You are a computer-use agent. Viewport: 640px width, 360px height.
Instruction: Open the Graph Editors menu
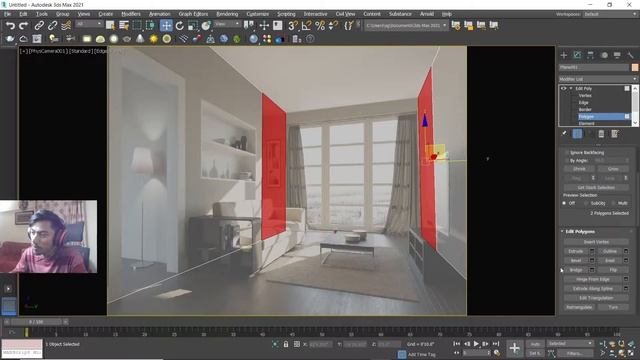pyautogui.click(x=193, y=14)
